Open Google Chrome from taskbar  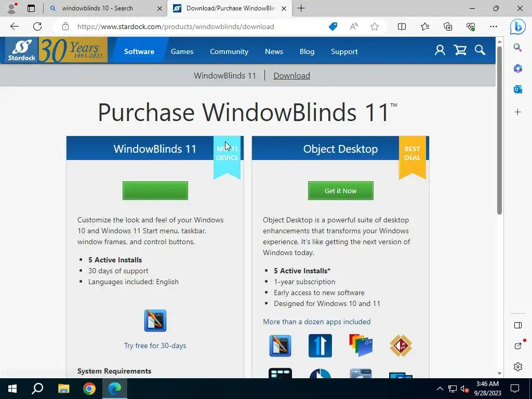tap(89, 388)
